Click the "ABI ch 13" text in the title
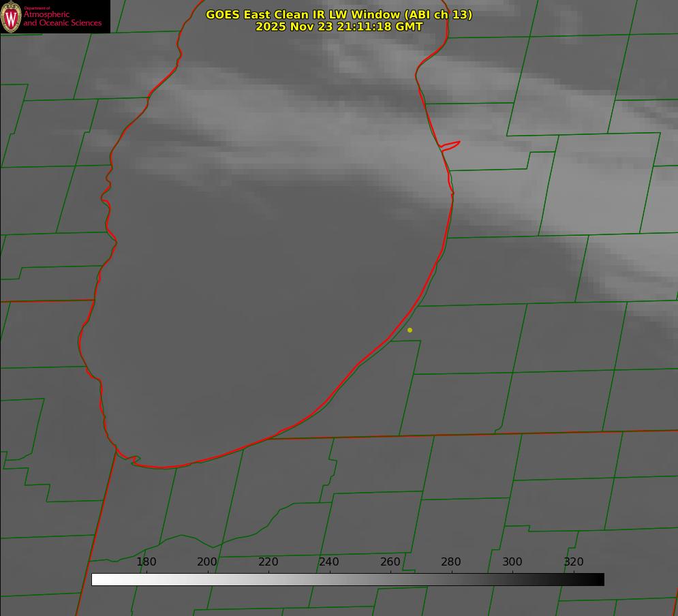Image resolution: width=678 pixels, height=616 pixels. [x=440, y=14]
